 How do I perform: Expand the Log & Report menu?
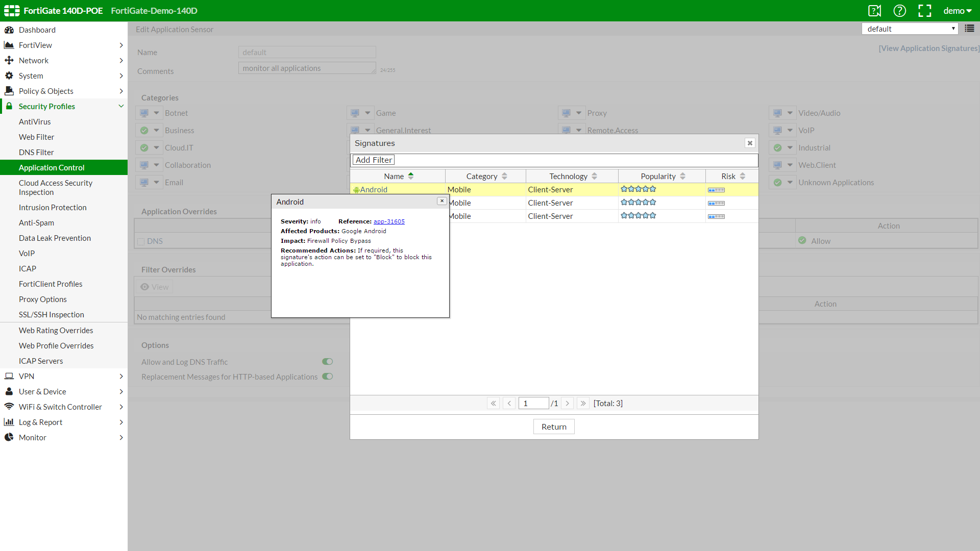(40, 422)
